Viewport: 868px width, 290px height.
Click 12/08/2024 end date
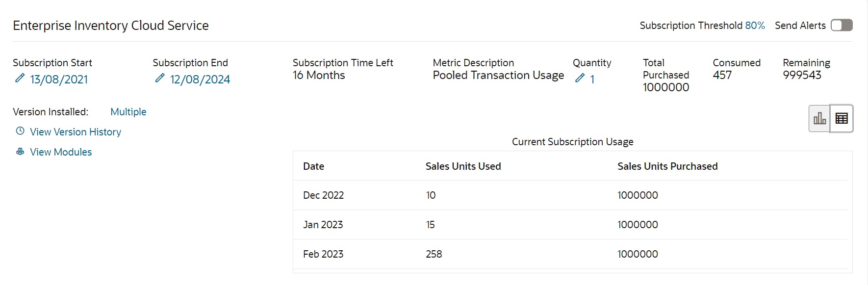[200, 79]
